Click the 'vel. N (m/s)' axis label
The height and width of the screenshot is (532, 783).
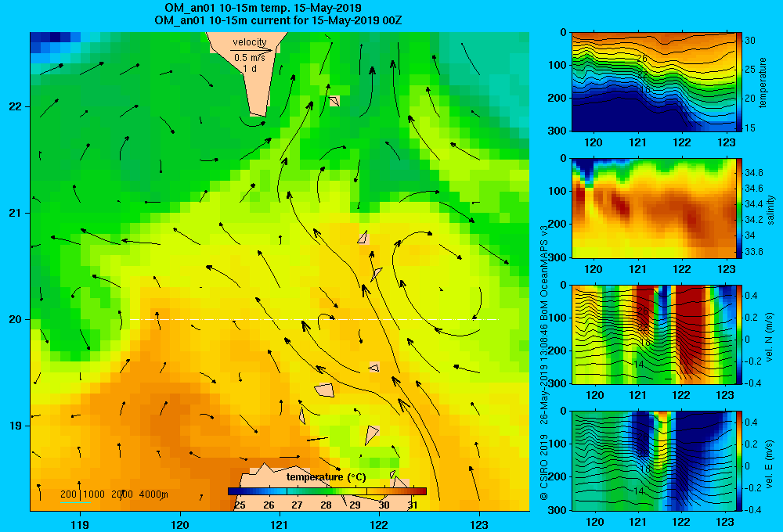(x=770, y=337)
